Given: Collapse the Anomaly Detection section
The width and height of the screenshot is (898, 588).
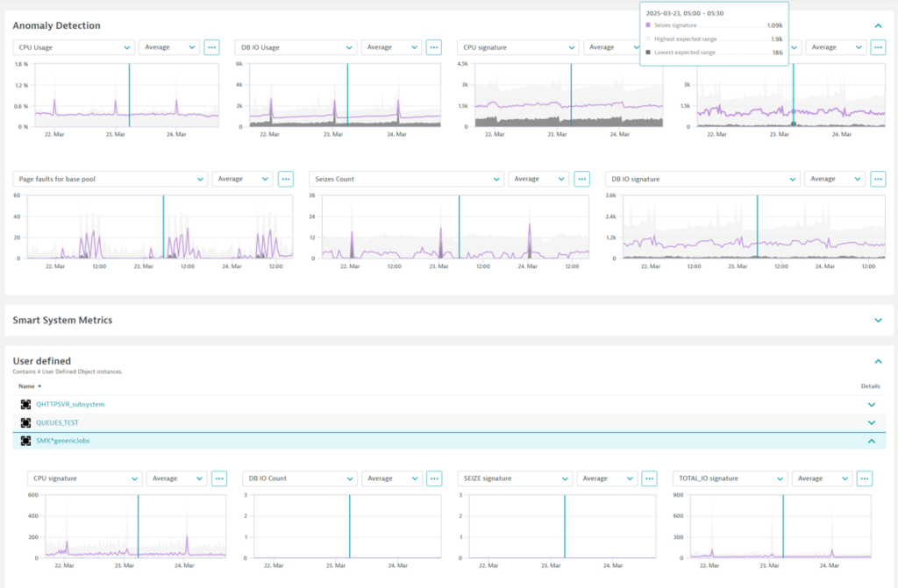Looking at the screenshot, I should tap(878, 26).
